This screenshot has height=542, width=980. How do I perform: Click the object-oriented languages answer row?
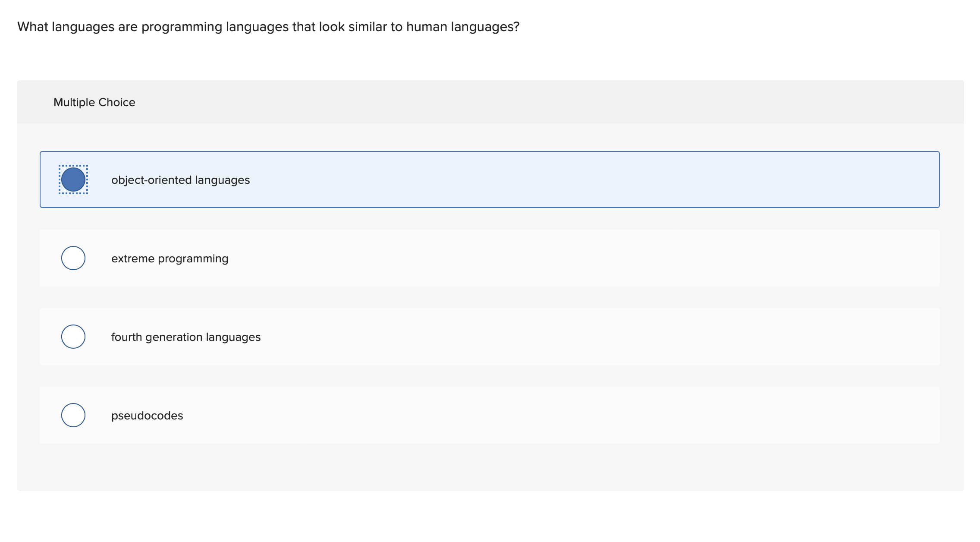(x=489, y=180)
